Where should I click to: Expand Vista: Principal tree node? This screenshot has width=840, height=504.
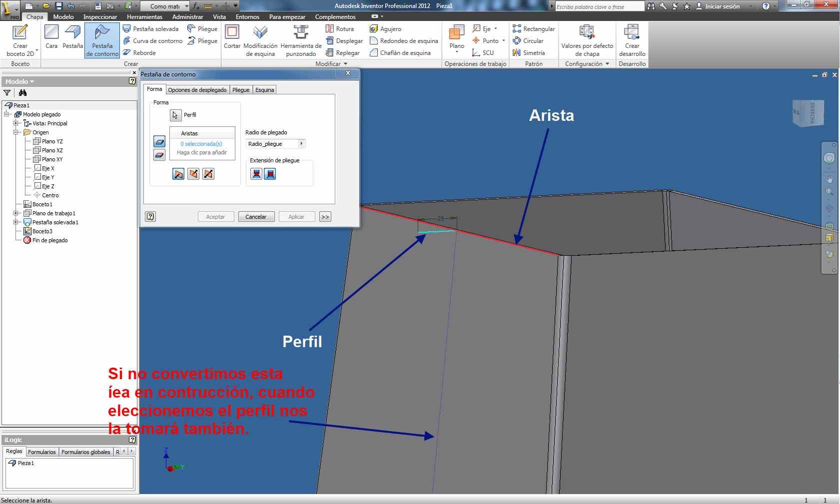(x=16, y=123)
